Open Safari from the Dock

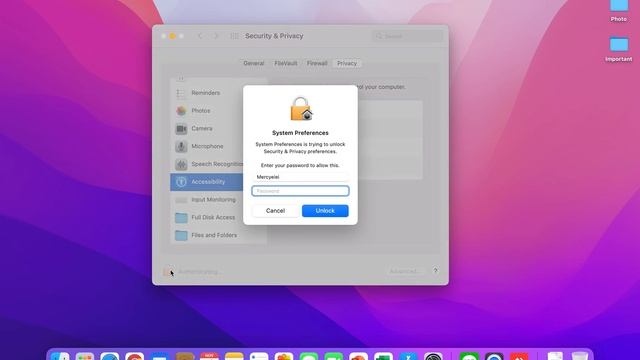110,356
